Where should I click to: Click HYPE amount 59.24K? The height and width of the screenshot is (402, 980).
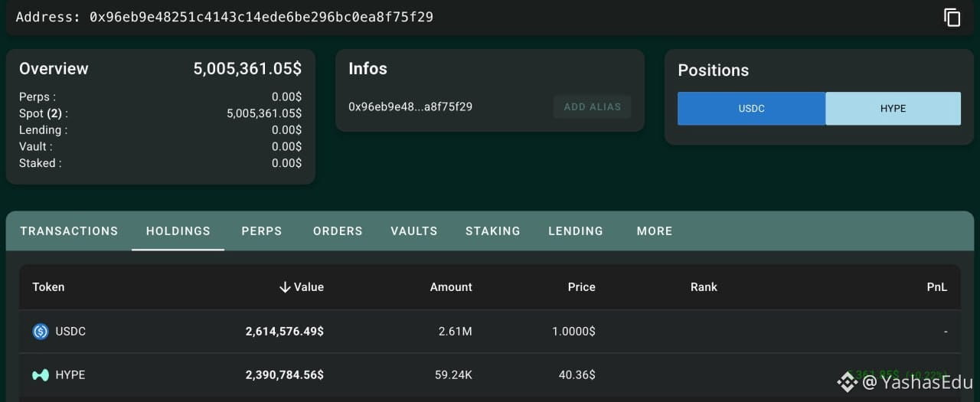click(x=452, y=375)
